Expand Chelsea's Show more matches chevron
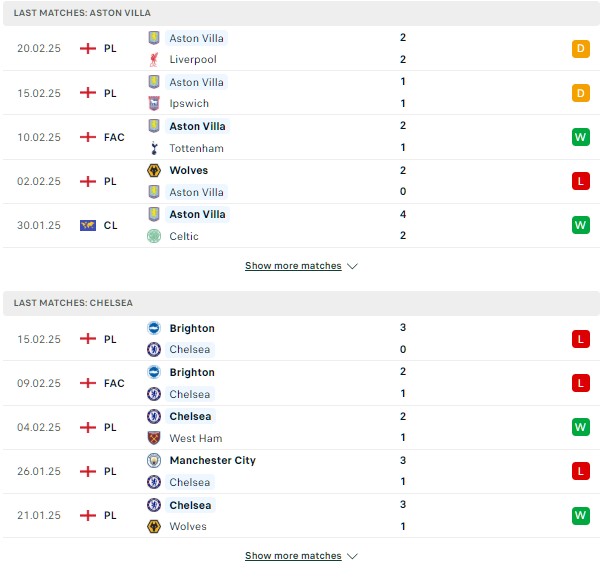606x577 pixels. [x=352, y=556]
